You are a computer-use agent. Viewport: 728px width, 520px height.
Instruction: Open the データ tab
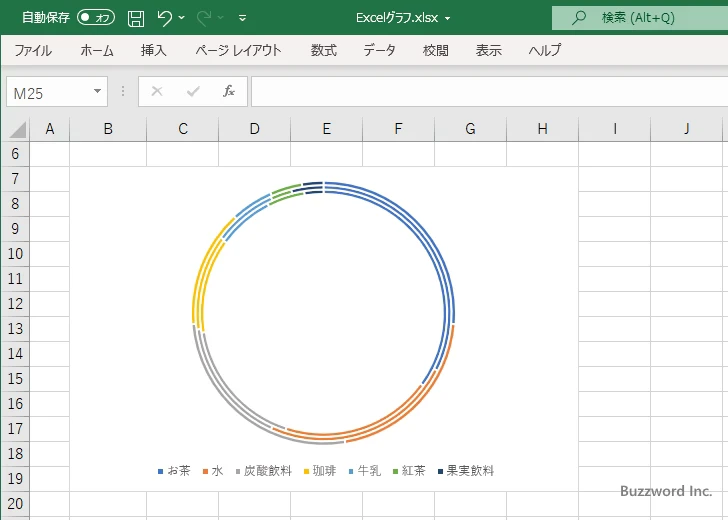pyautogui.click(x=379, y=50)
